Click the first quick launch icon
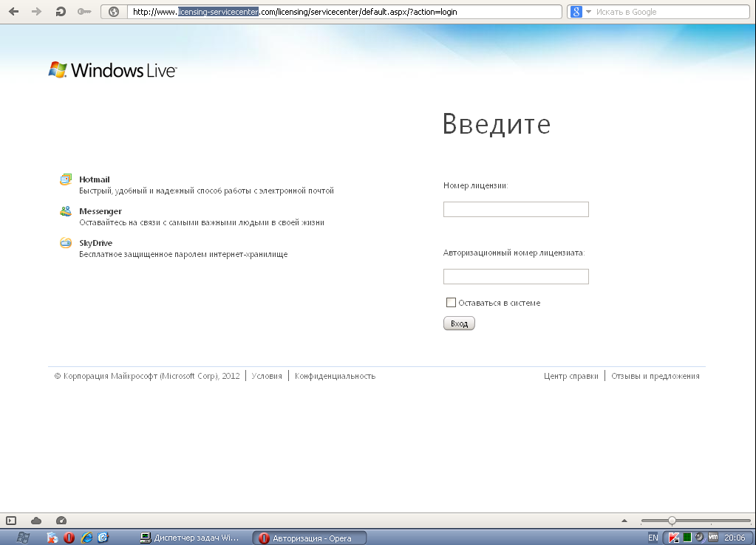Screen dimensions: 756x545 [x=52, y=538]
